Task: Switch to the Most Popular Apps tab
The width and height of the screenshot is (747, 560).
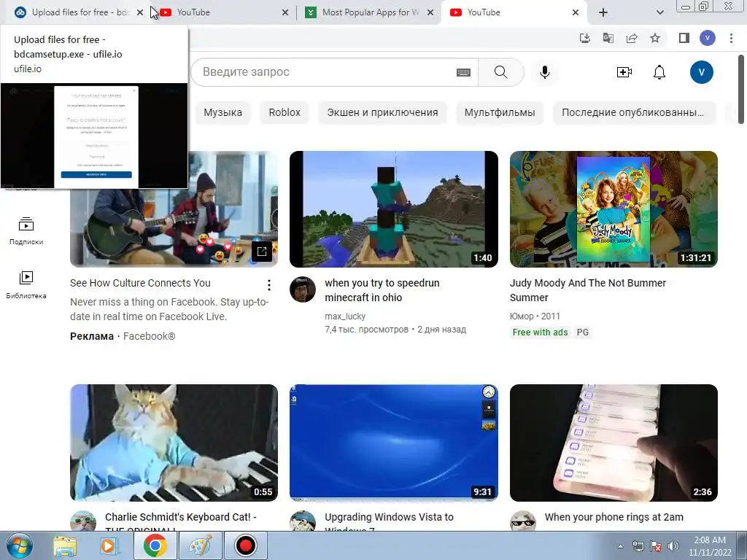Action: (371, 12)
